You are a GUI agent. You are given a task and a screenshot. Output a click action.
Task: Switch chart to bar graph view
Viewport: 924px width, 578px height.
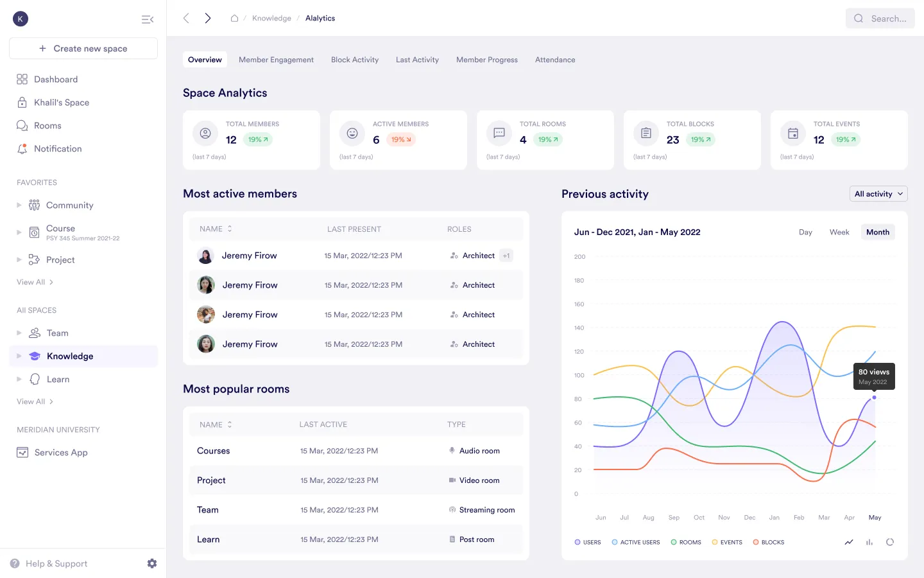pyautogui.click(x=869, y=542)
